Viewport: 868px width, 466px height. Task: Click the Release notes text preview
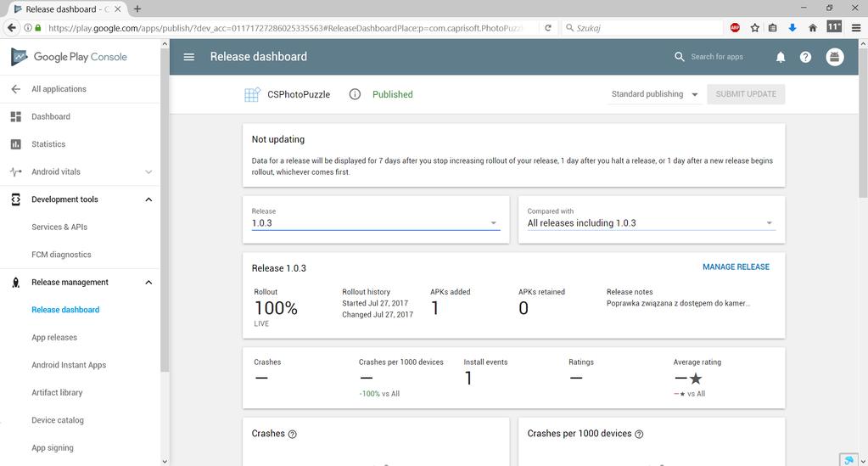(678, 303)
